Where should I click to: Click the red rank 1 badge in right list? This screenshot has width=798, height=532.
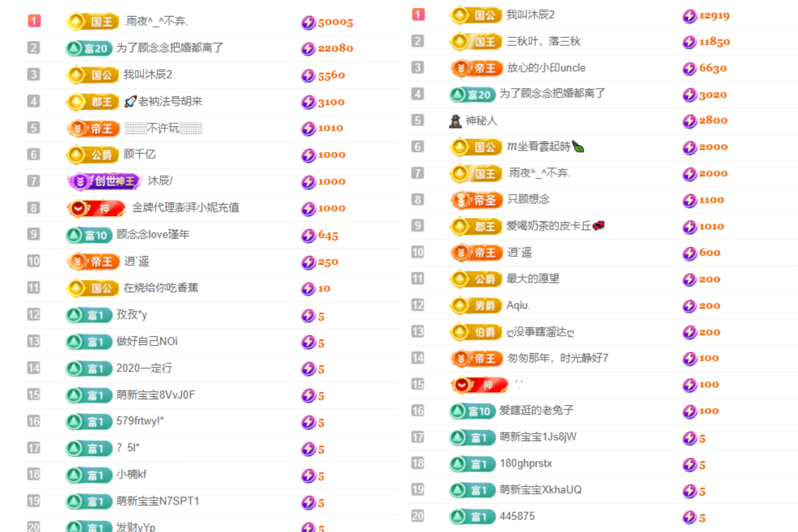click(418, 15)
